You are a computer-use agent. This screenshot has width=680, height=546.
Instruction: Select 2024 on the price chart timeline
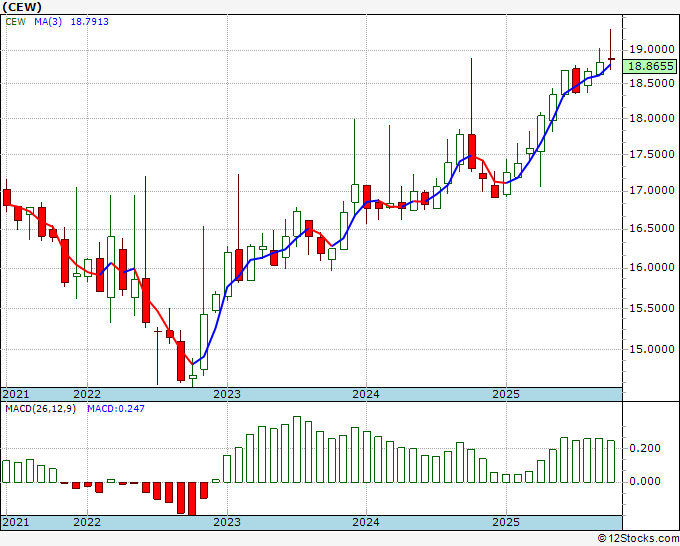pyautogui.click(x=366, y=394)
